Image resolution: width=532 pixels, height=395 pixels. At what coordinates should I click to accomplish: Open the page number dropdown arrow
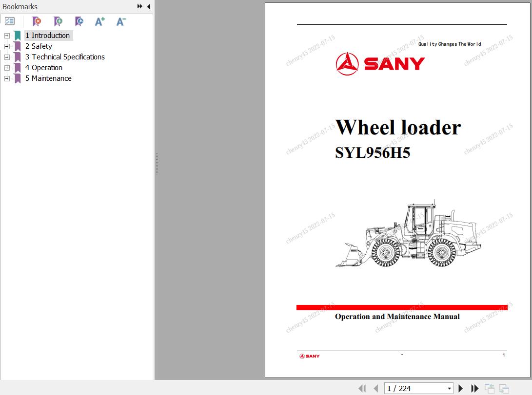point(449,389)
